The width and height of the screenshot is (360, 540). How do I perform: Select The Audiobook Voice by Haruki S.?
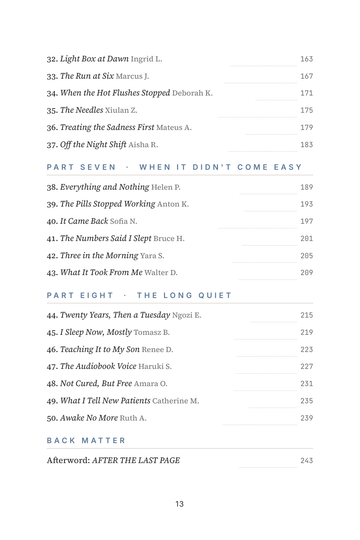click(179, 366)
